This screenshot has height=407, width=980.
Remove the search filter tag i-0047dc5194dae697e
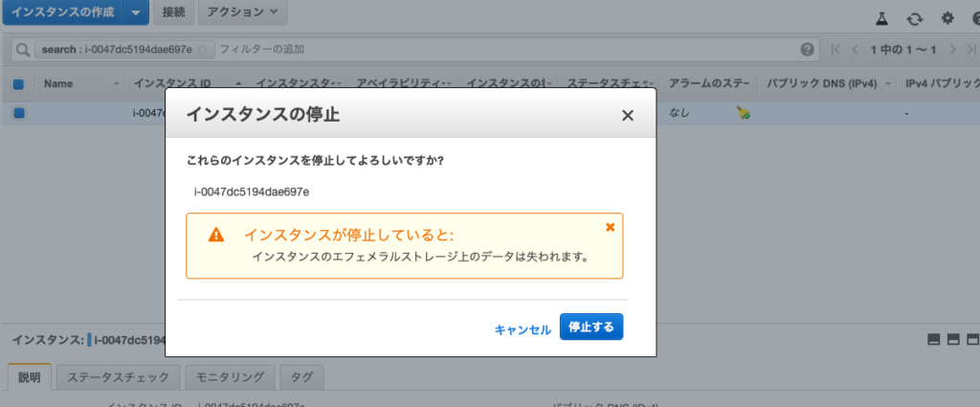pos(202,49)
